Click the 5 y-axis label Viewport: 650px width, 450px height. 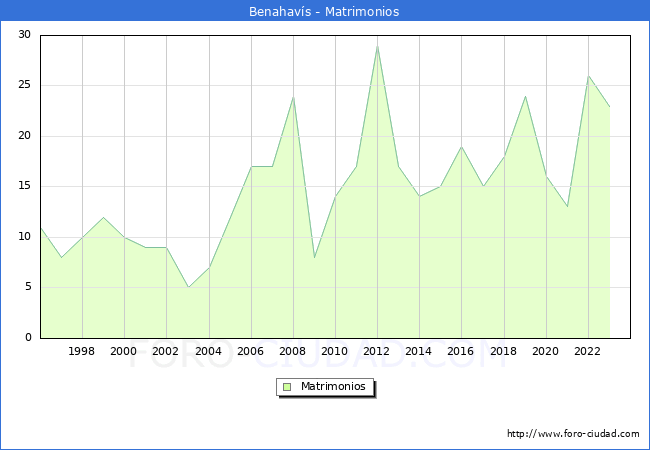pos(27,287)
